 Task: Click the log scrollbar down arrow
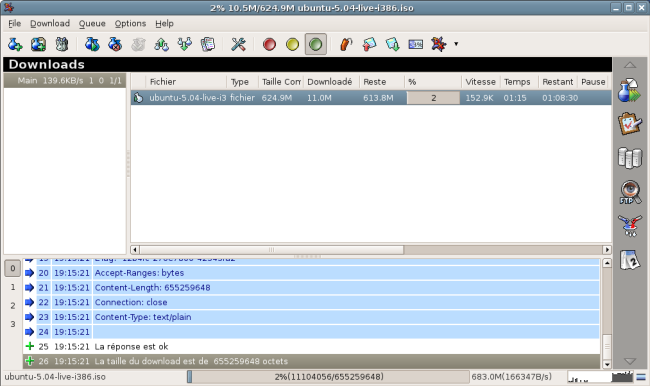pyautogui.click(x=607, y=364)
